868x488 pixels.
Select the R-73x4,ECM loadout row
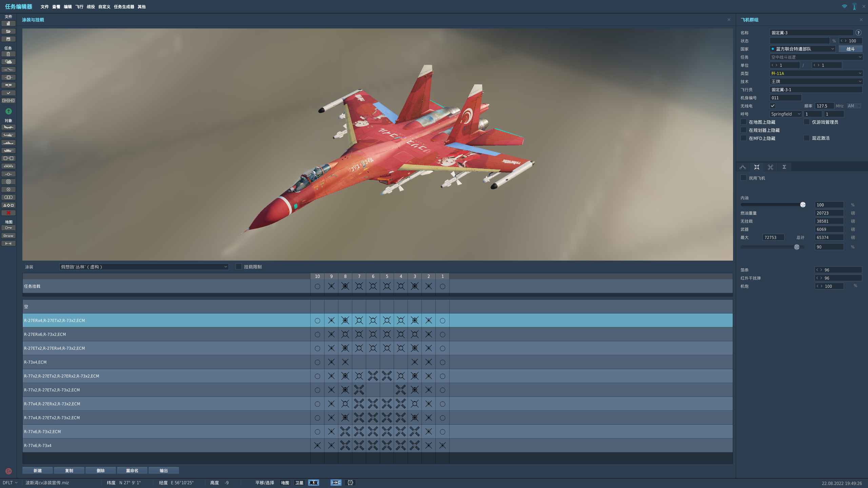coord(136,362)
